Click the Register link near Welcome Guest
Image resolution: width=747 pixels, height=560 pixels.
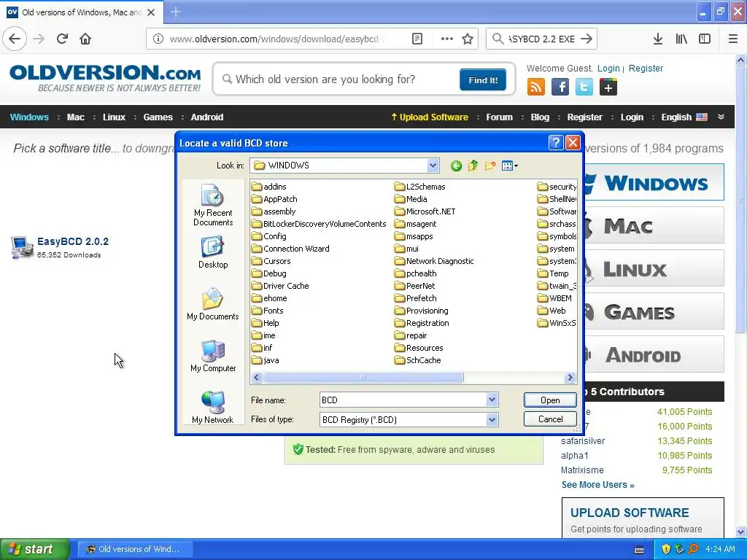click(x=646, y=68)
